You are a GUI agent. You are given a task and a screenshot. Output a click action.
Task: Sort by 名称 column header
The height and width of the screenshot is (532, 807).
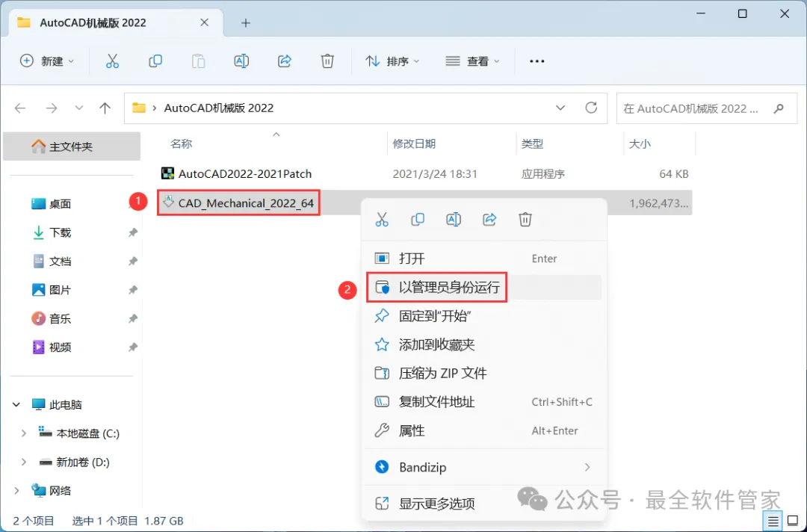pos(181,144)
